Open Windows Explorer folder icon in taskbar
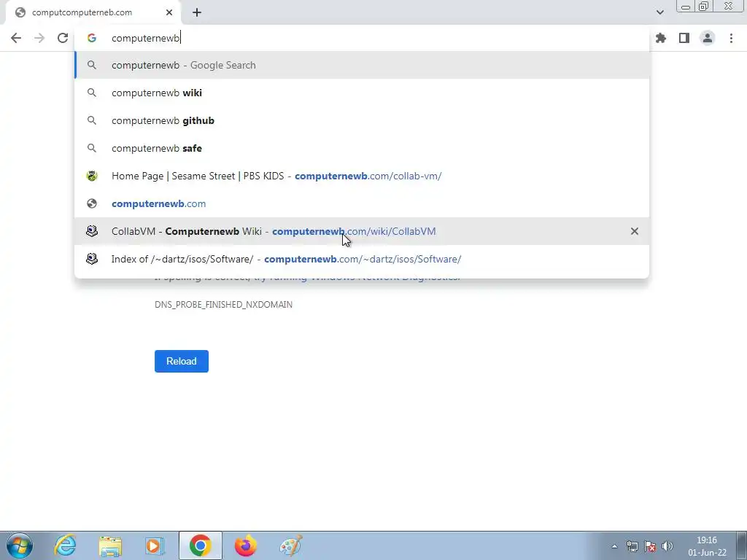Screen dimensions: 747x560 pyautogui.click(x=110, y=545)
